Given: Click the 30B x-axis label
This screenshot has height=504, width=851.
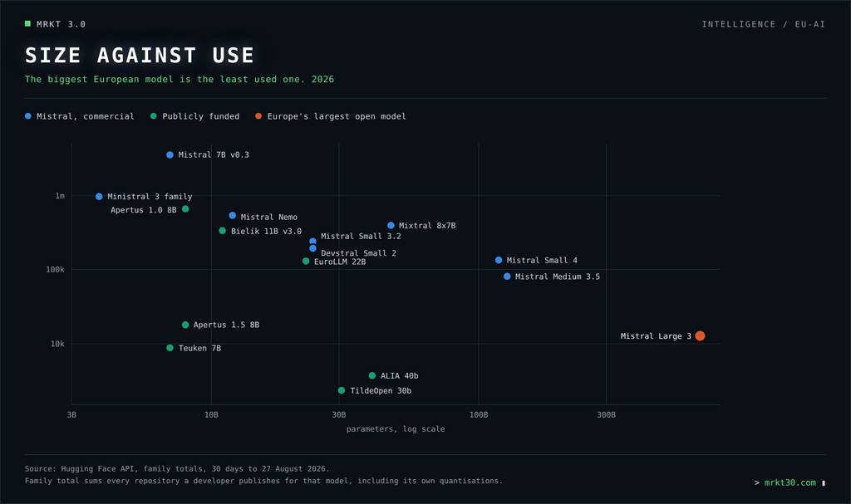Looking at the screenshot, I should (x=339, y=414).
